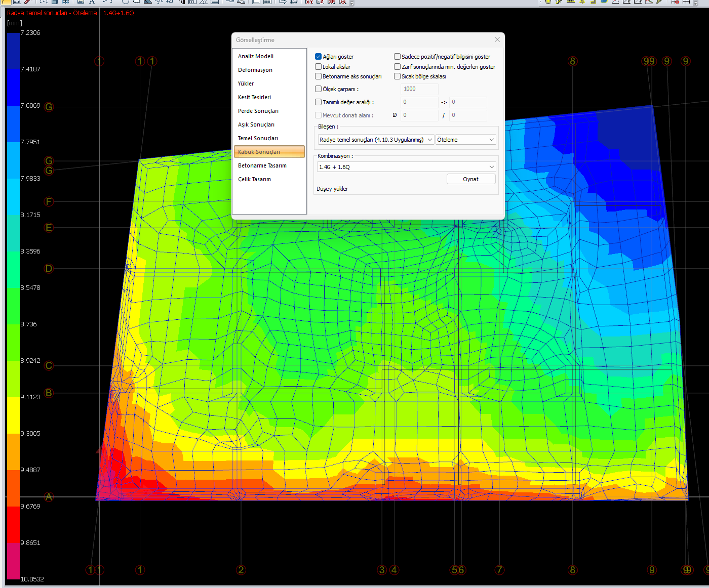This screenshot has width=709, height=588.
Task: Select the text 'A' tool icon
Action: click(92, 2)
